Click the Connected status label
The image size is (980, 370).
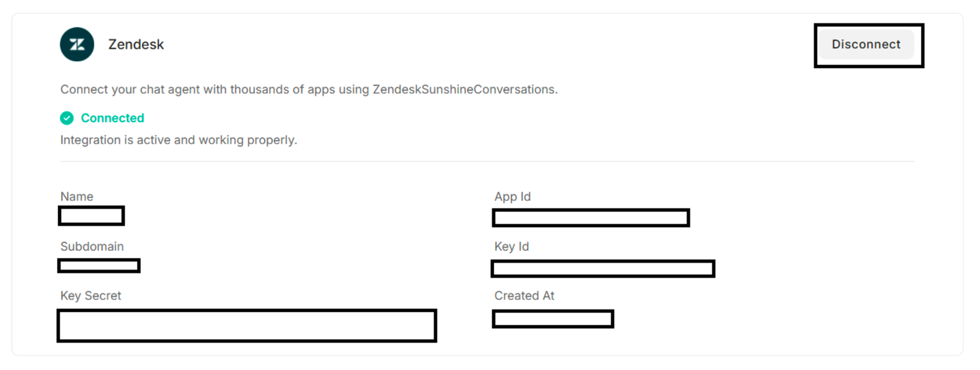click(x=112, y=118)
